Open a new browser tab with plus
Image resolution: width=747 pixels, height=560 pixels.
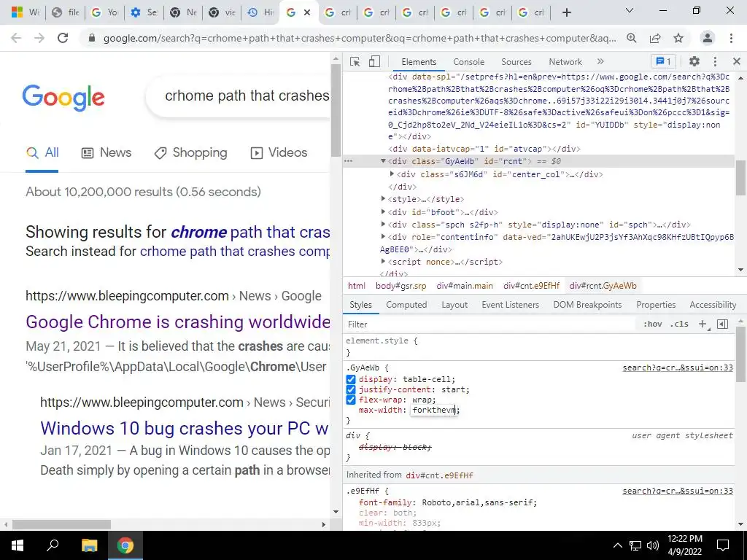tap(566, 12)
